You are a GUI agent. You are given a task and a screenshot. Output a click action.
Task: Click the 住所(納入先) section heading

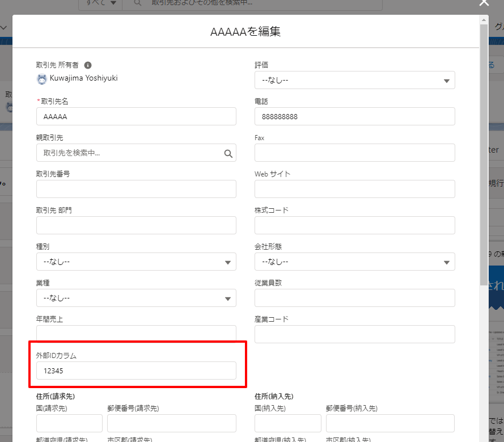274,396
